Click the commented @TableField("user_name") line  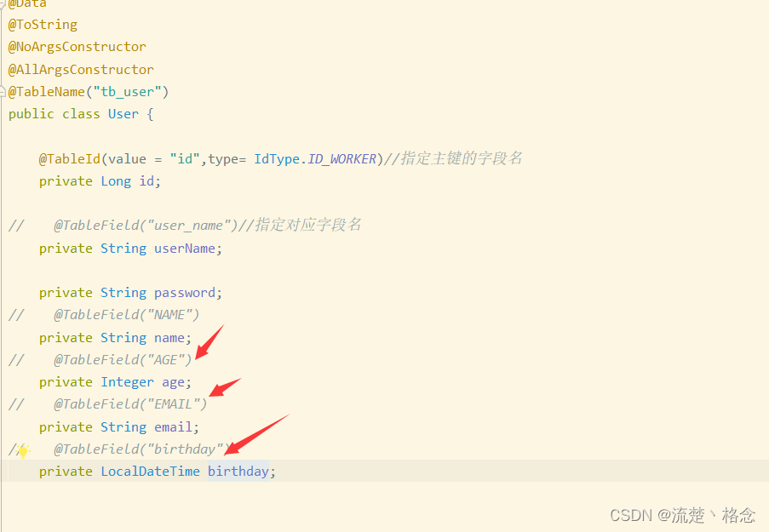(185, 225)
